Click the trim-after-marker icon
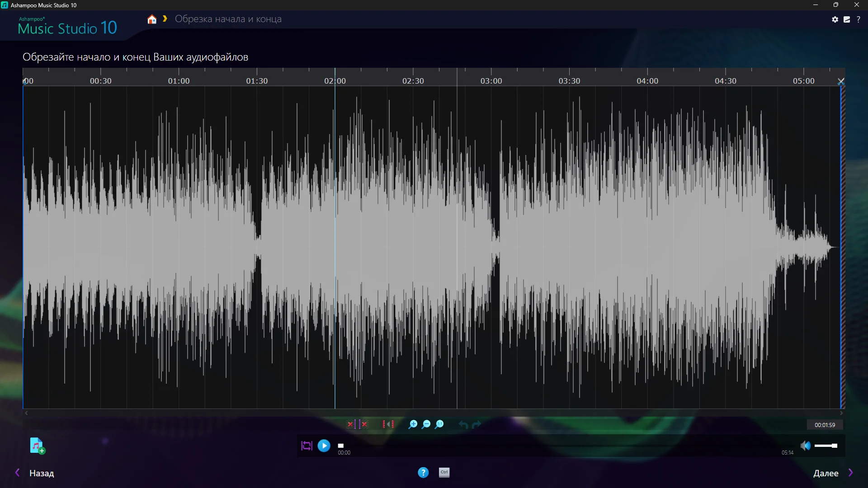 (x=363, y=424)
